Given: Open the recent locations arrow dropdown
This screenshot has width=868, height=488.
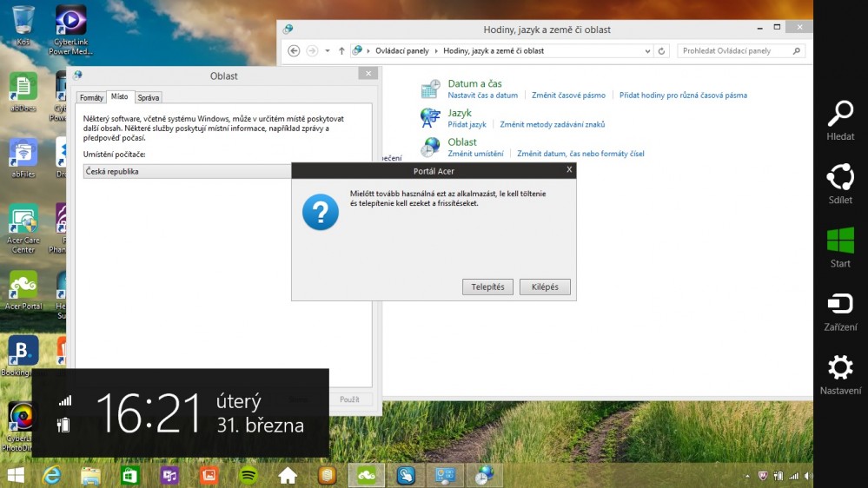Looking at the screenshot, I should tap(328, 51).
